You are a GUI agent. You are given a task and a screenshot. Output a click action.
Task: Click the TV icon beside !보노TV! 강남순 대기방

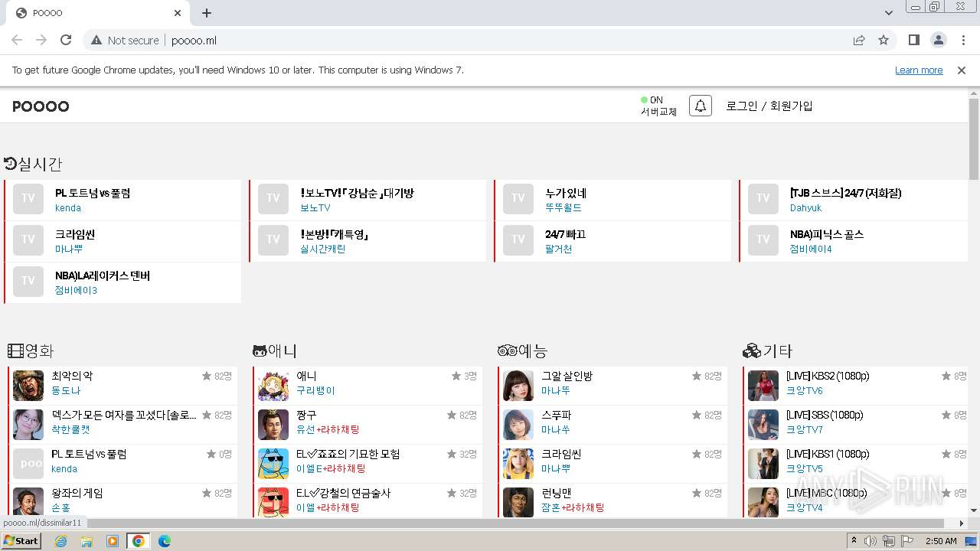(x=273, y=198)
